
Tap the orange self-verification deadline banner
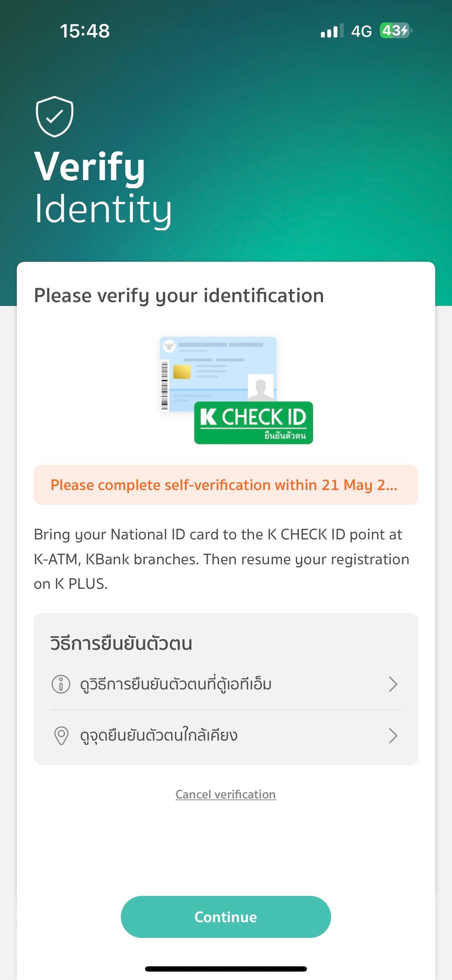click(226, 485)
